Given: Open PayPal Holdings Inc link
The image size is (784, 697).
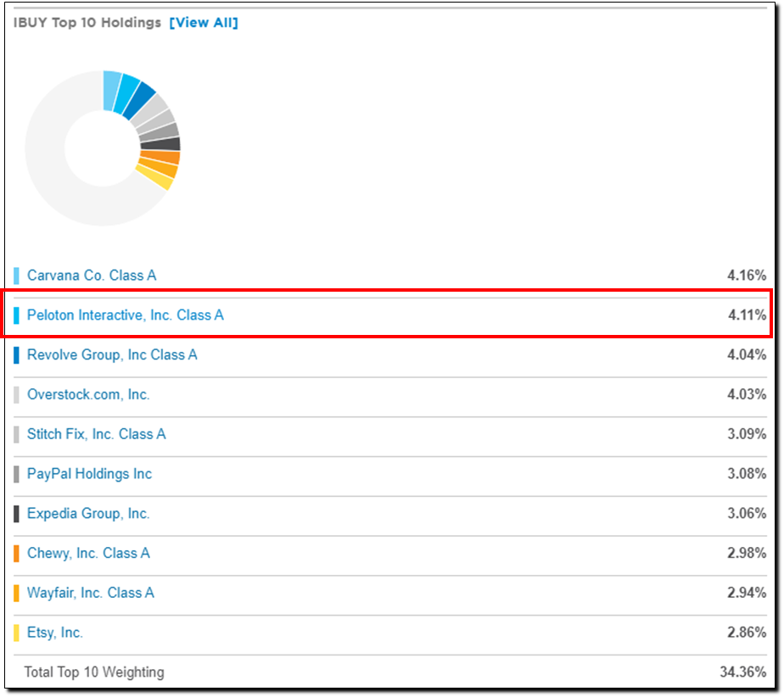Looking at the screenshot, I should click(x=89, y=474).
